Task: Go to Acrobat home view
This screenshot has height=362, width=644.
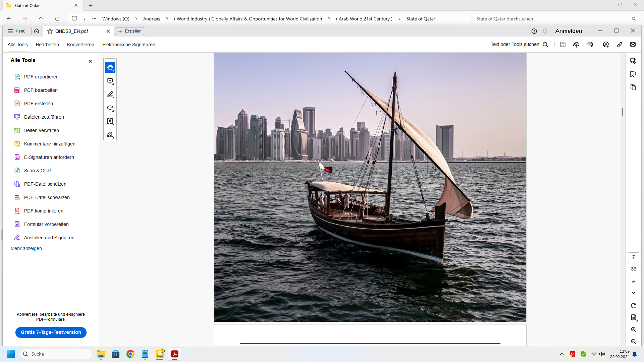Action: coord(37,31)
